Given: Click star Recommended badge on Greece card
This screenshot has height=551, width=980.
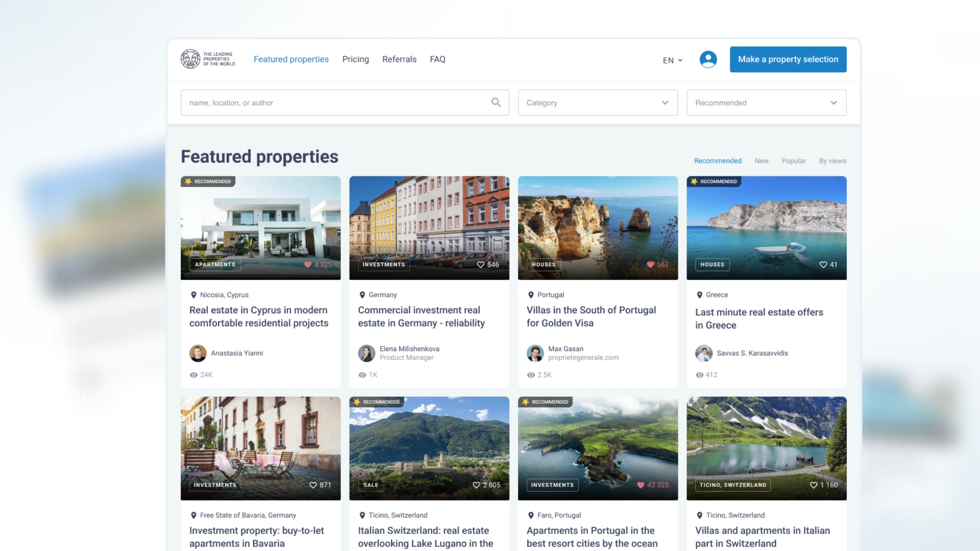Looking at the screenshot, I should click(714, 182).
